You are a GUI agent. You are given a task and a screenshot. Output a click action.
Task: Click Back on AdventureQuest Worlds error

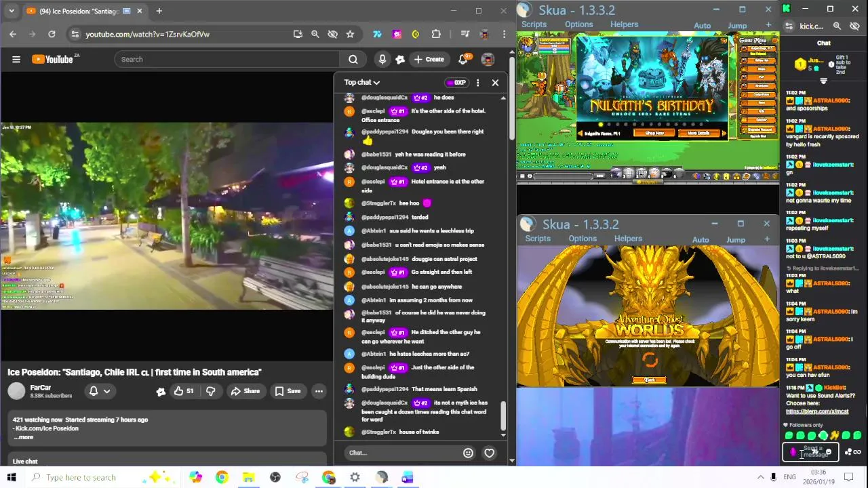click(x=649, y=380)
